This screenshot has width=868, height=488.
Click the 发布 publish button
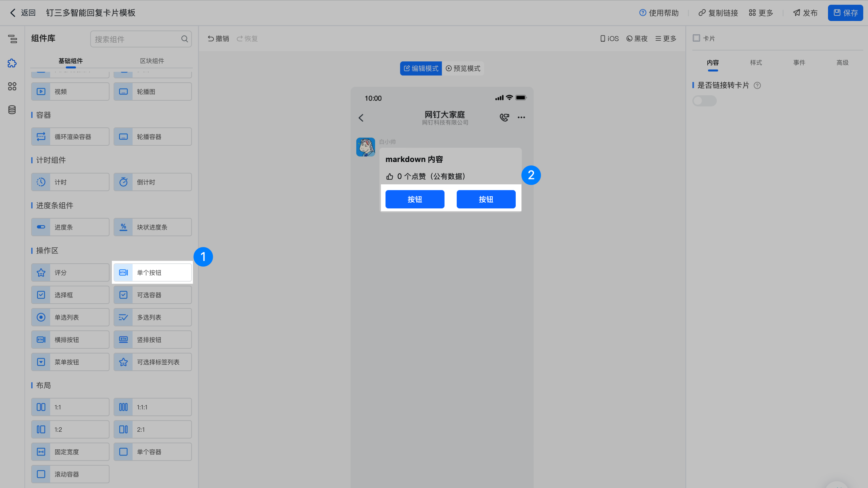(805, 13)
